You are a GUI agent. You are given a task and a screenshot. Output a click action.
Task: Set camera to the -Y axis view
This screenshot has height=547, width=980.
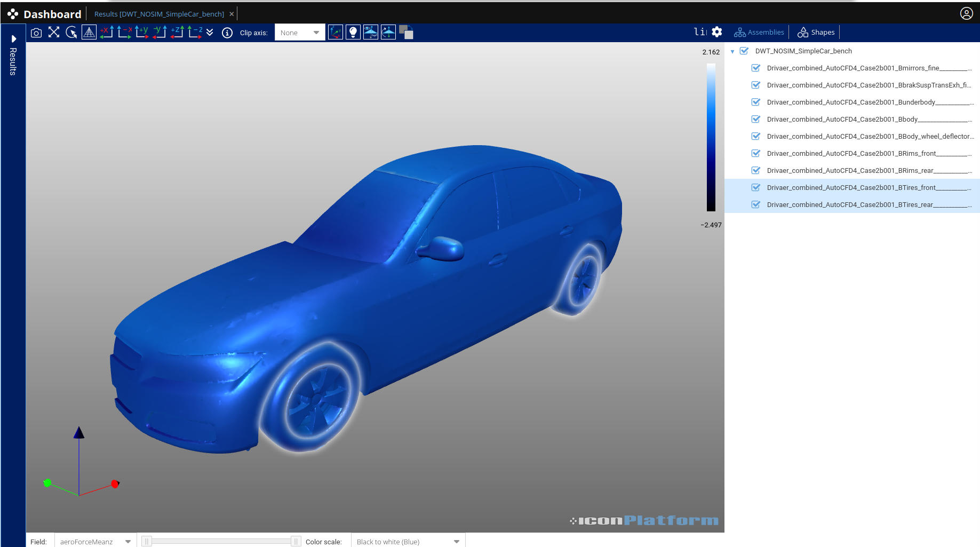160,33
